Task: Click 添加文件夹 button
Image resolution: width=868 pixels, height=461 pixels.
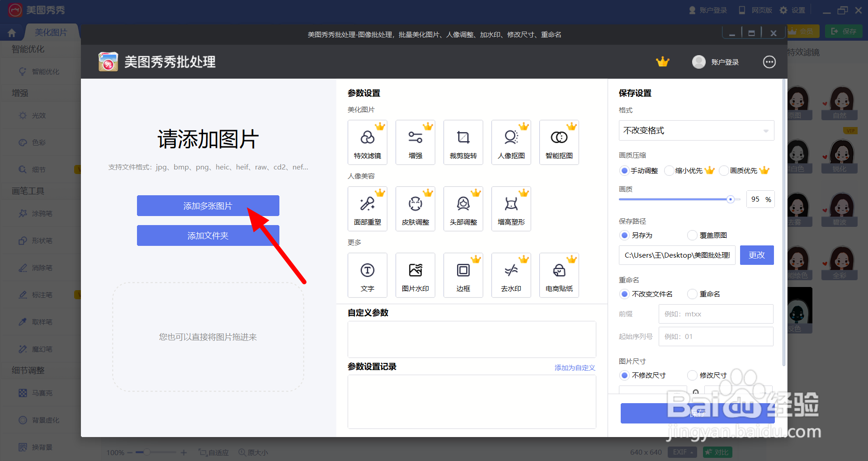Action: (x=208, y=235)
